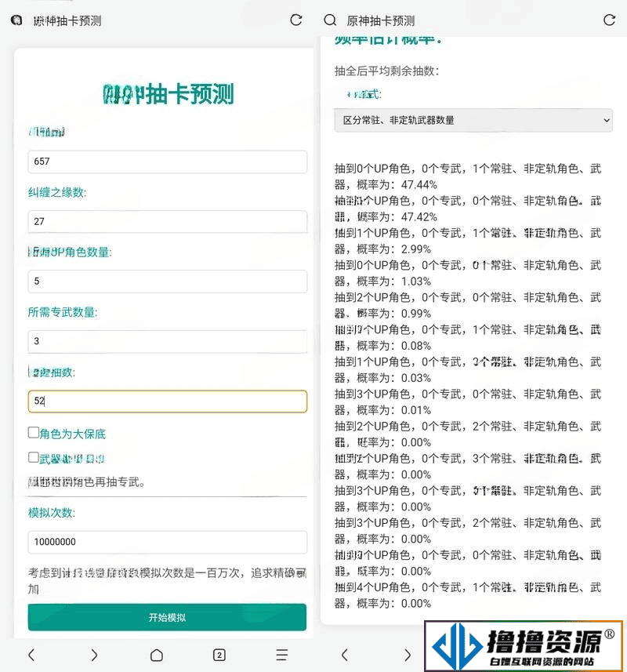The width and height of the screenshot is (627, 672).
Task: Tap site icon in left address bar
Action: click(x=16, y=20)
